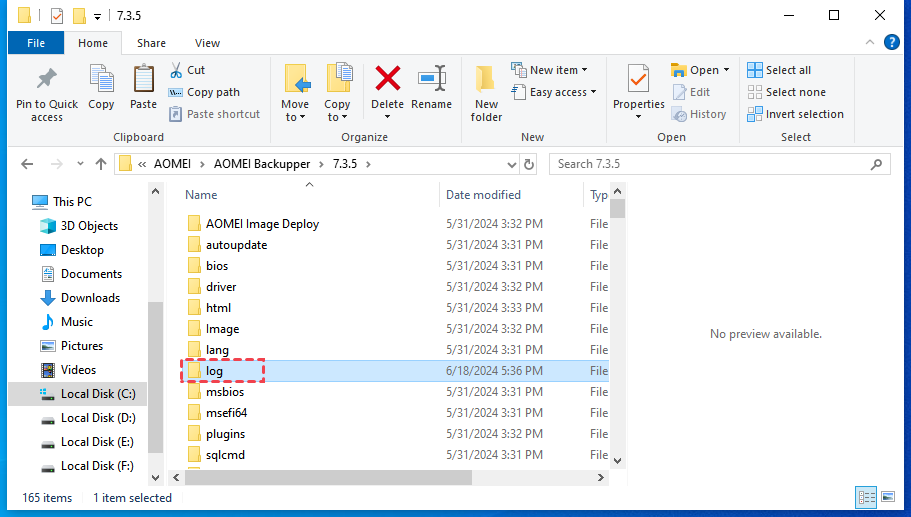
Task: Collapse the ribbon with the chevron
Action: [870, 42]
